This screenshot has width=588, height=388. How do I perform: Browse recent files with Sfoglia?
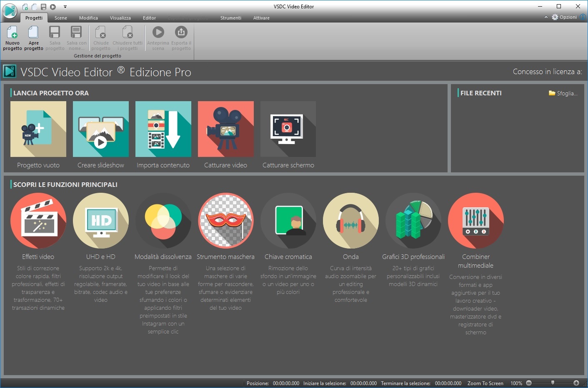tap(563, 93)
